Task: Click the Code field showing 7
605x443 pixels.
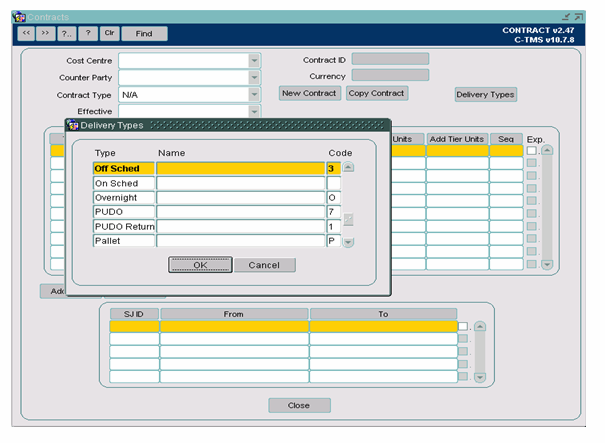Action: click(334, 212)
